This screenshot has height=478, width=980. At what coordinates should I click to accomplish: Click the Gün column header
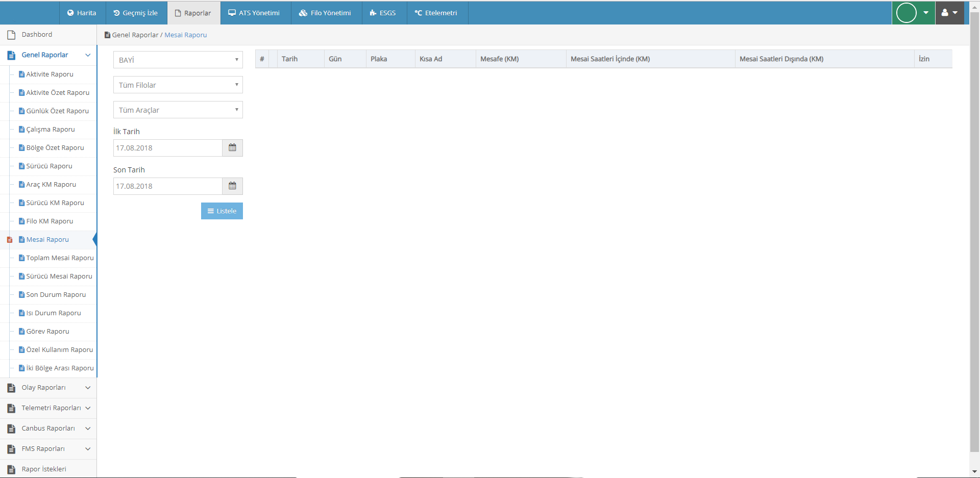pos(345,59)
